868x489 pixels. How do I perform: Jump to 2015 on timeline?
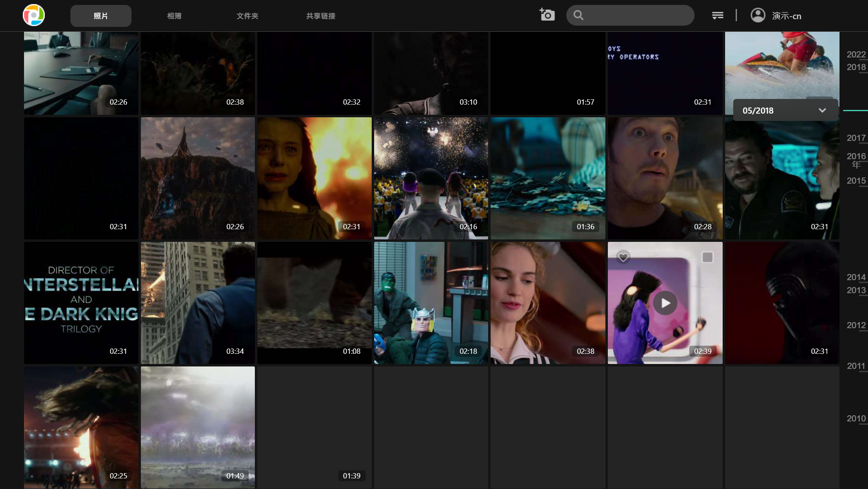pos(856,181)
